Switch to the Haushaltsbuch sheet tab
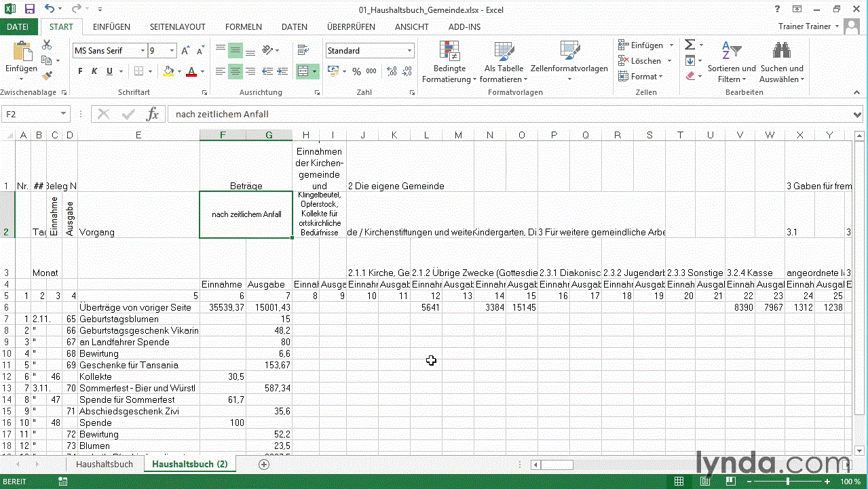868x489 pixels. [105, 464]
